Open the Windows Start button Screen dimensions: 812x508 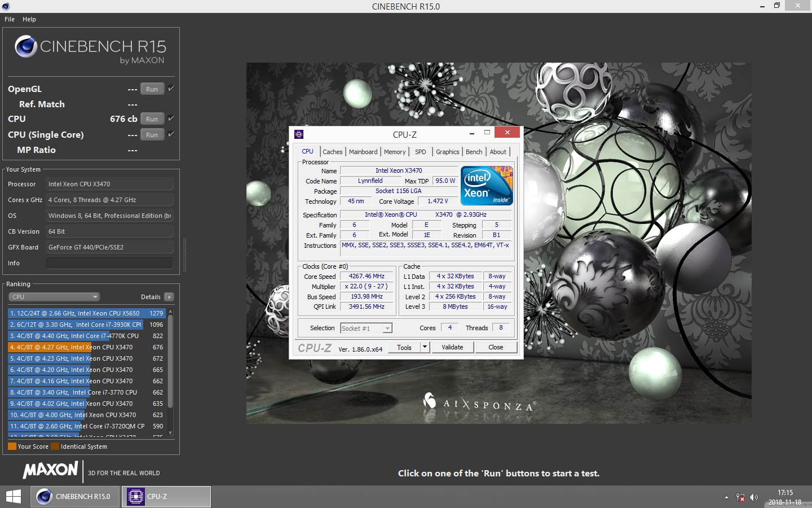pyautogui.click(x=14, y=497)
